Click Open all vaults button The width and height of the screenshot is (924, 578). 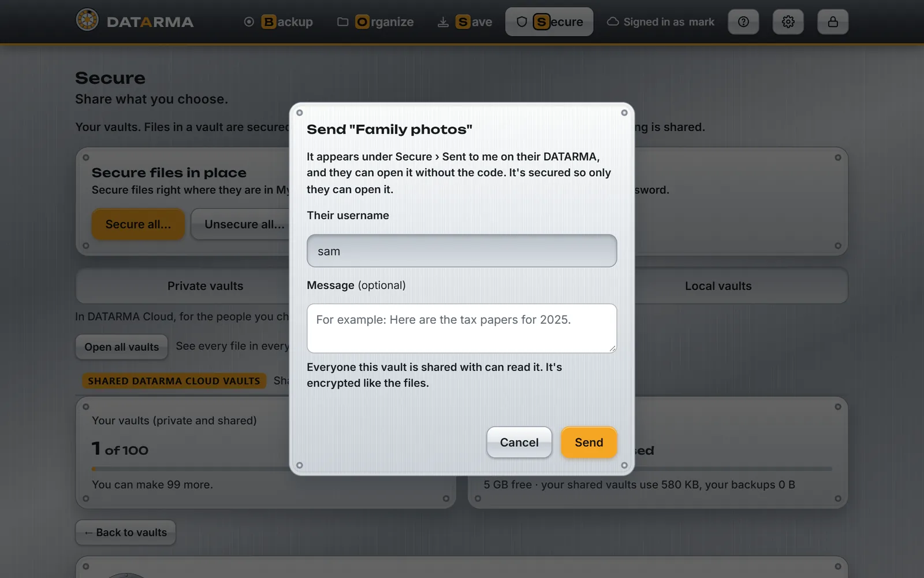122,347
